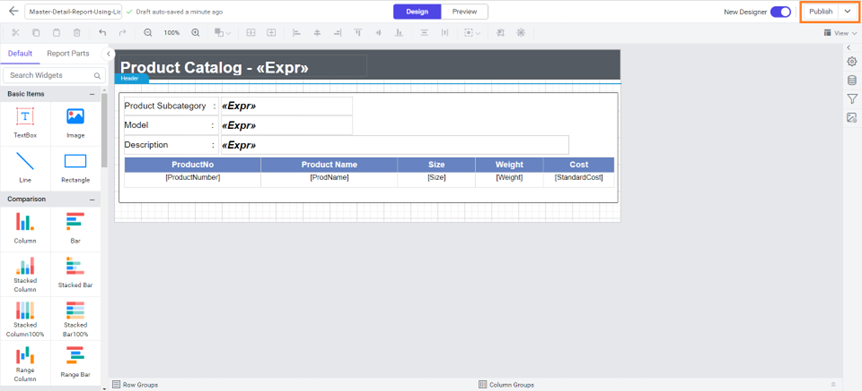Select the [ProdName] table cell
Viewport: 862px width, 391px height.
(x=329, y=179)
